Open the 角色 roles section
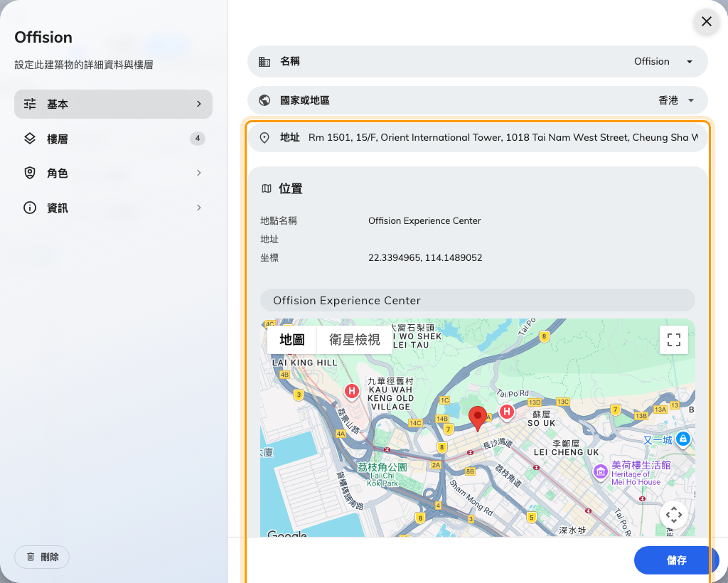Screen dimensions: 728x583 click(x=113, y=173)
